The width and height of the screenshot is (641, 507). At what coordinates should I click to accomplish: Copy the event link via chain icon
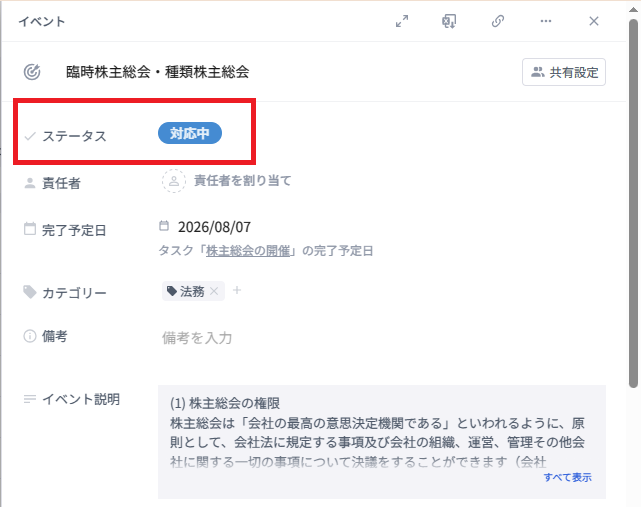click(498, 21)
